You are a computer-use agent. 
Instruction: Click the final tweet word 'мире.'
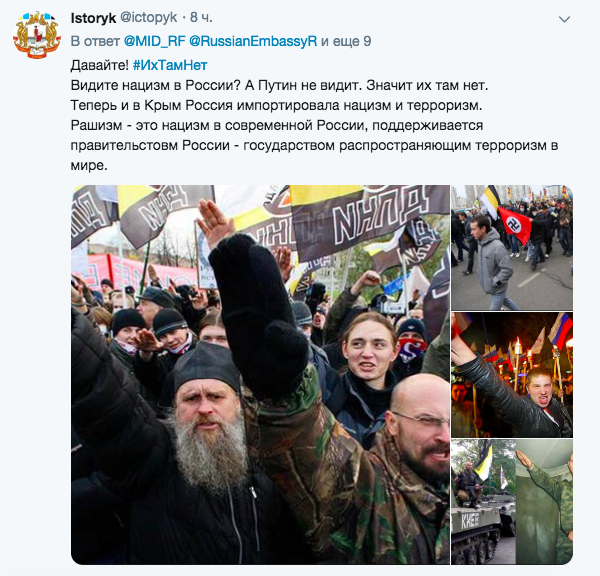[89, 165]
